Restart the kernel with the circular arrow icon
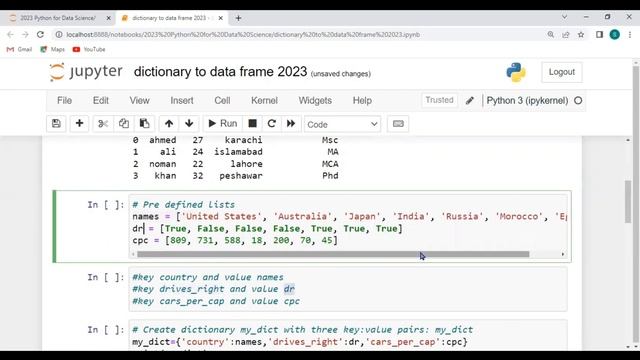 tap(271, 124)
